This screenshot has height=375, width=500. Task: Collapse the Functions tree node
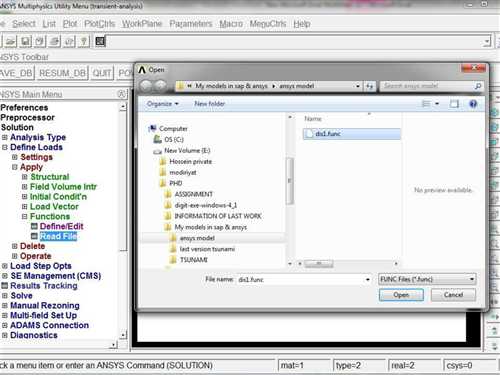click(x=25, y=216)
